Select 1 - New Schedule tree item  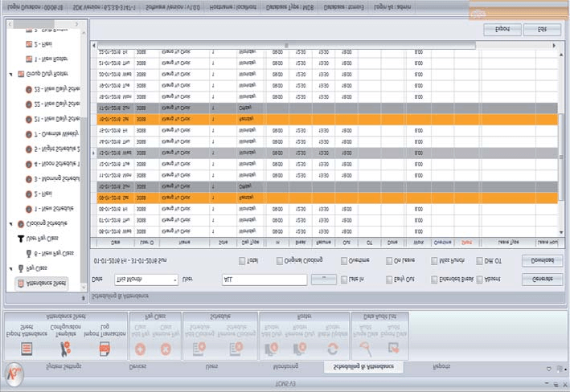(54, 209)
